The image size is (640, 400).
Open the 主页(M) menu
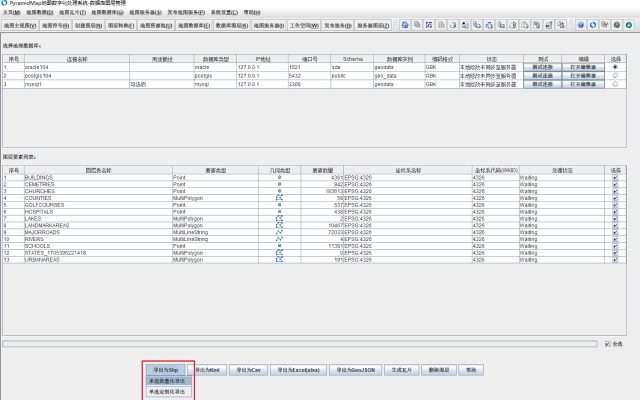tap(11, 13)
